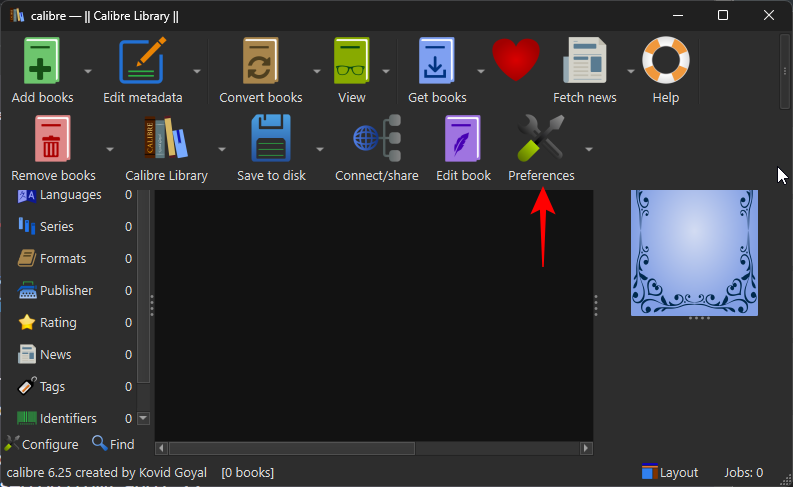Expand the Convert books dropdown arrow
793x487 pixels.
(x=317, y=71)
